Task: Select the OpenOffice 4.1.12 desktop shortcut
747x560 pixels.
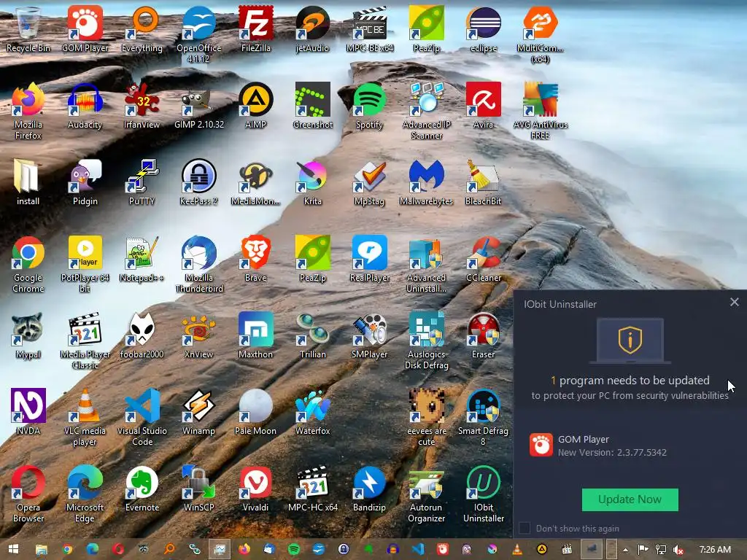Action: (198, 34)
